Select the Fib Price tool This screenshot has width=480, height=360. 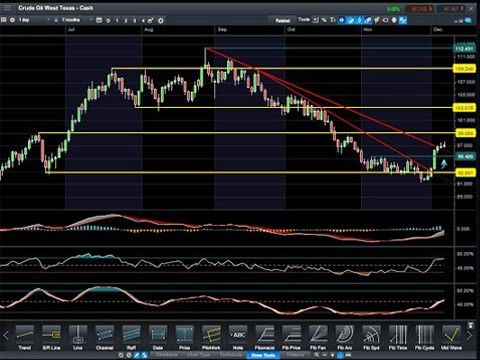tap(291, 337)
